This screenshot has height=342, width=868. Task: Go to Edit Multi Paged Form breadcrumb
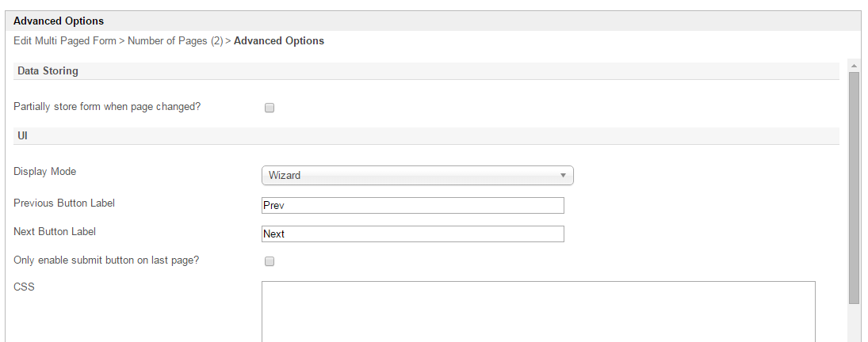65,40
